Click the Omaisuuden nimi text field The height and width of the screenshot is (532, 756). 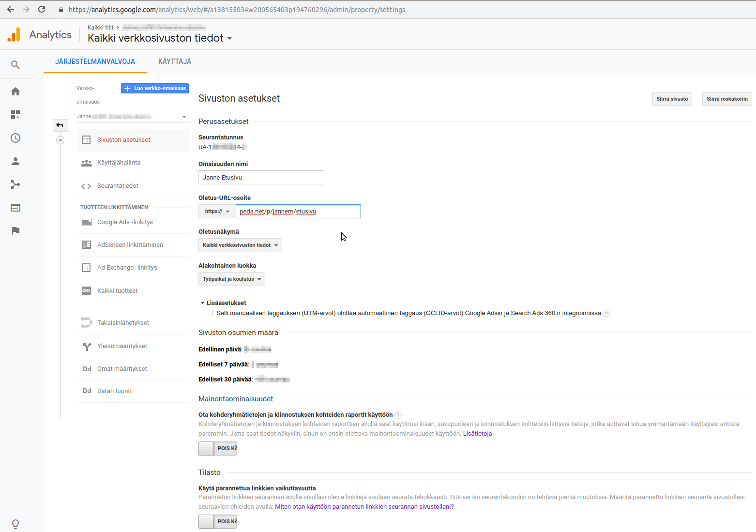[261, 178]
